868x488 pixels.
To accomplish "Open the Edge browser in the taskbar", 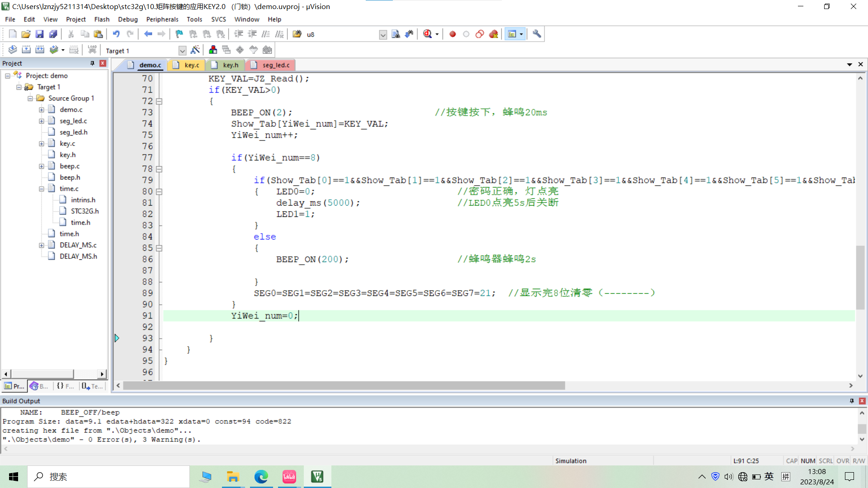I will 261,477.
